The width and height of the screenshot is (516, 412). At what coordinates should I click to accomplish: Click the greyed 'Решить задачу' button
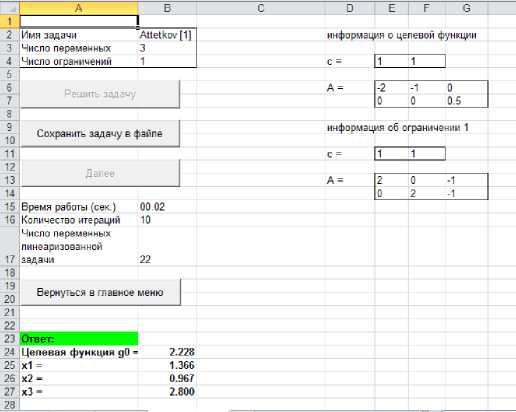click(100, 94)
